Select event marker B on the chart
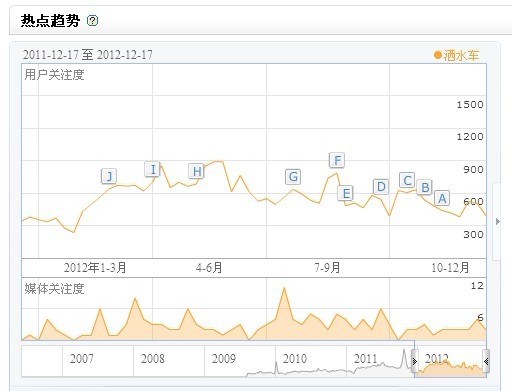This screenshot has height=391, width=512. coord(425,187)
